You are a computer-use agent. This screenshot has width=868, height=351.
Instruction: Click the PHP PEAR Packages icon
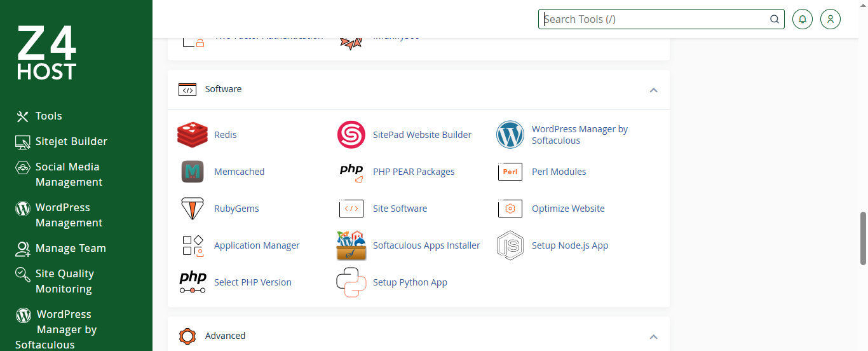351,172
